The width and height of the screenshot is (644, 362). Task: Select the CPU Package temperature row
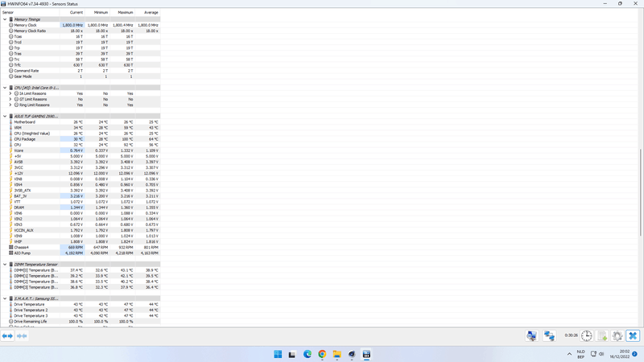(80, 139)
